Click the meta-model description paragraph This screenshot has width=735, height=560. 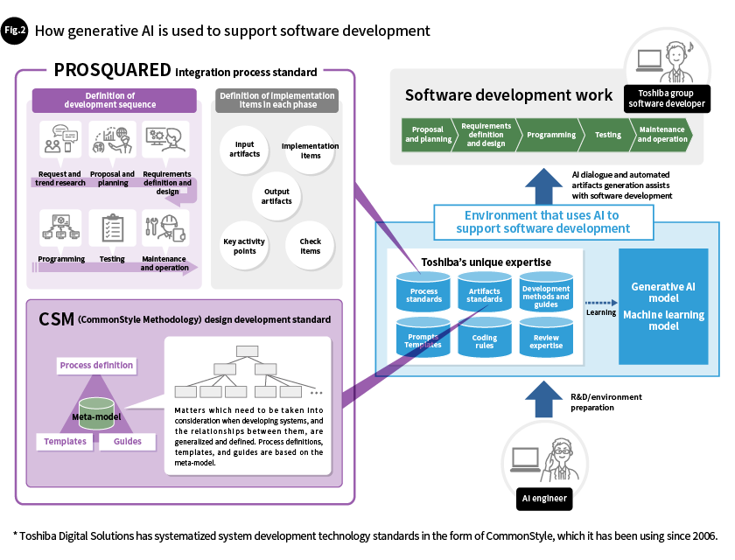pyautogui.click(x=248, y=437)
